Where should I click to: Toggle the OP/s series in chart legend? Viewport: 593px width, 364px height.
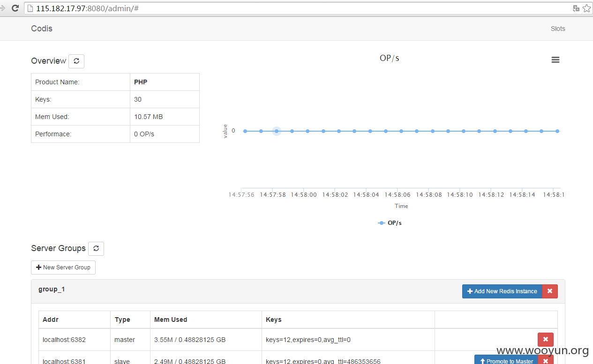click(390, 223)
